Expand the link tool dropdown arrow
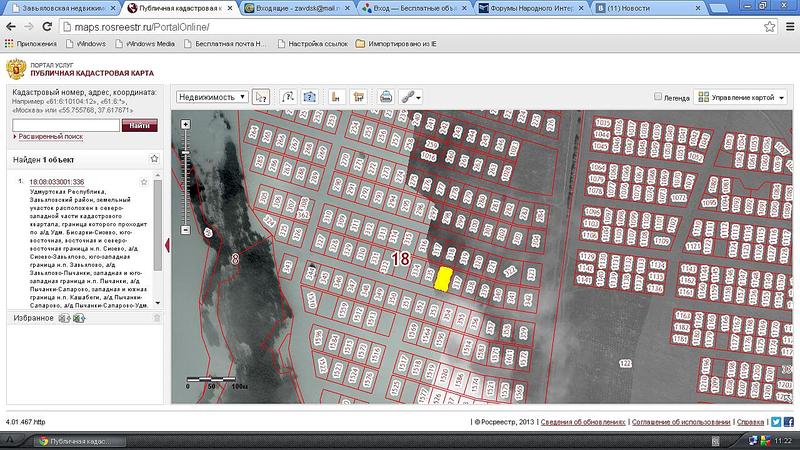Viewport: 800px width, 450px height. [x=418, y=97]
